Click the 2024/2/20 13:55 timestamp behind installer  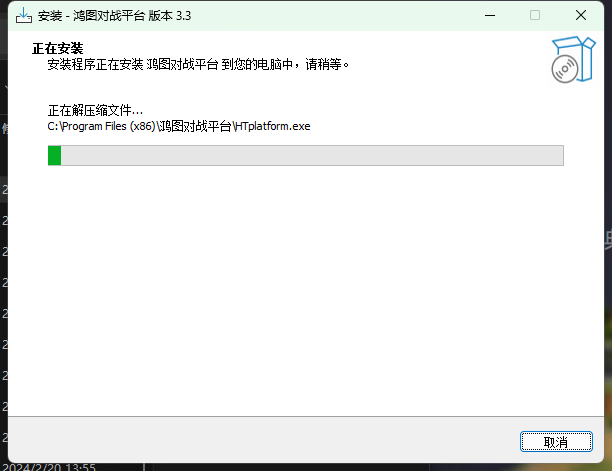click(x=49, y=467)
